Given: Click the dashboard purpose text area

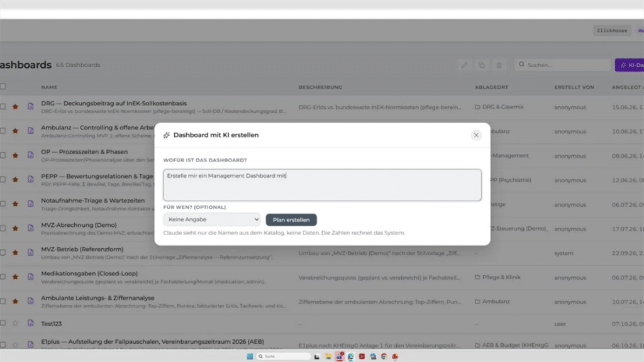Looking at the screenshot, I should (x=322, y=185).
